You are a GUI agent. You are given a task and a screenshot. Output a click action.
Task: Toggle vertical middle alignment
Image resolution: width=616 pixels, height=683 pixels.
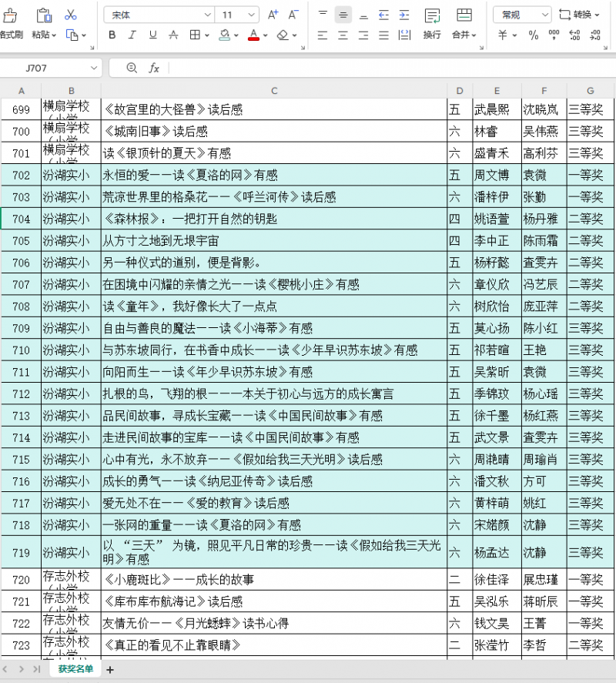(343, 15)
